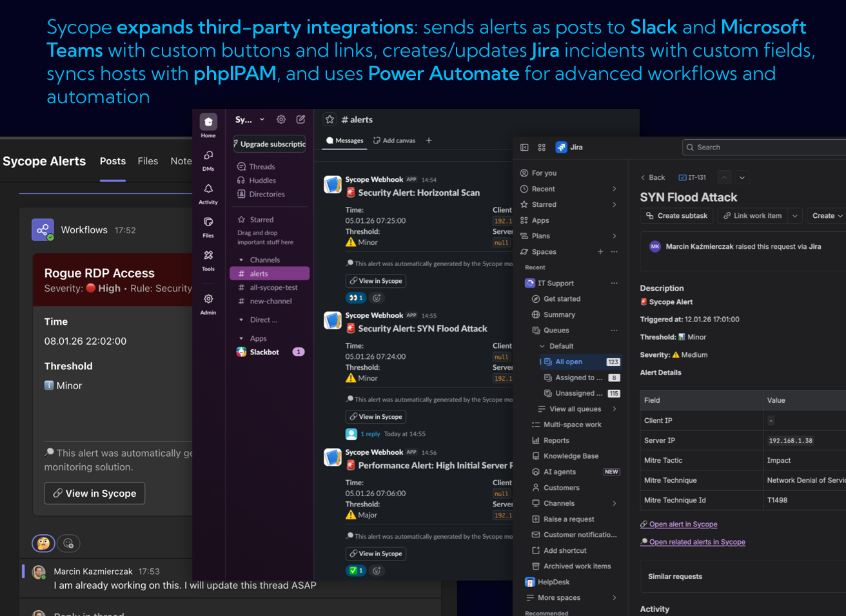Image resolution: width=846 pixels, height=616 pixels.
Task: Add a new Jira space plus icon
Action: (x=600, y=252)
